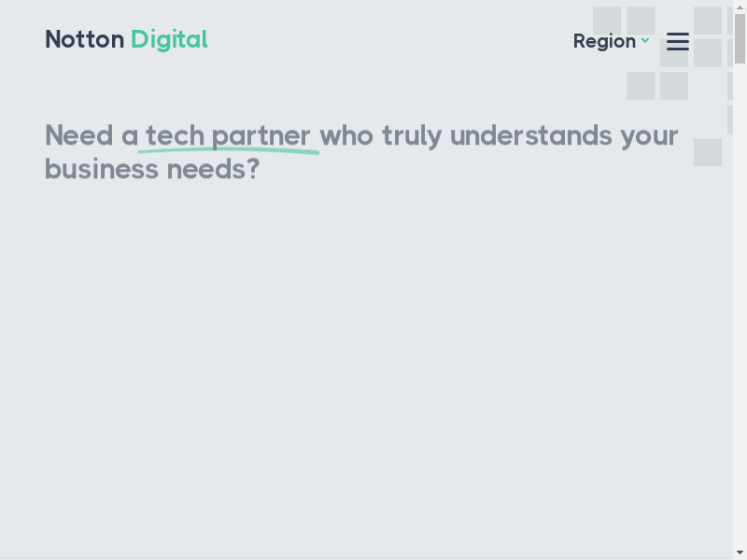Click the 'who truly' text in heading
Image resolution: width=747 pixels, height=560 pixels.
tap(381, 135)
